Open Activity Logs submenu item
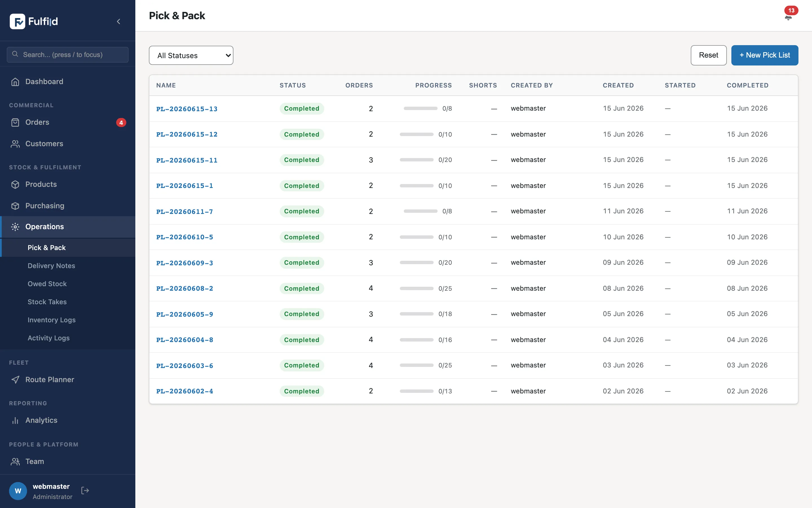 tap(67, 338)
